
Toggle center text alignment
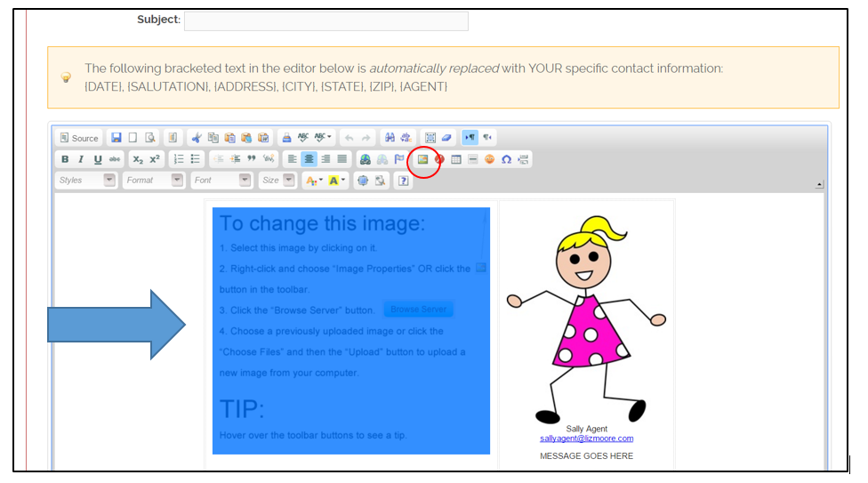308,159
